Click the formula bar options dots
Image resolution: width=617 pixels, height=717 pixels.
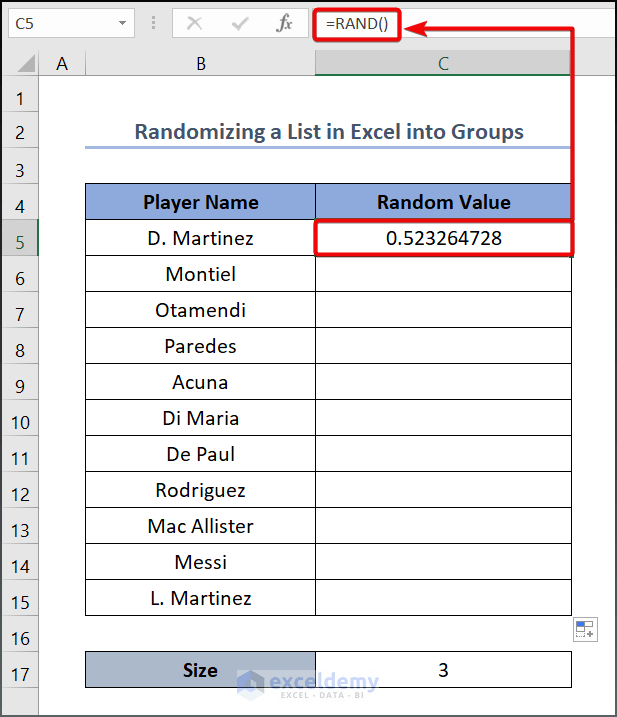coord(153,23)
